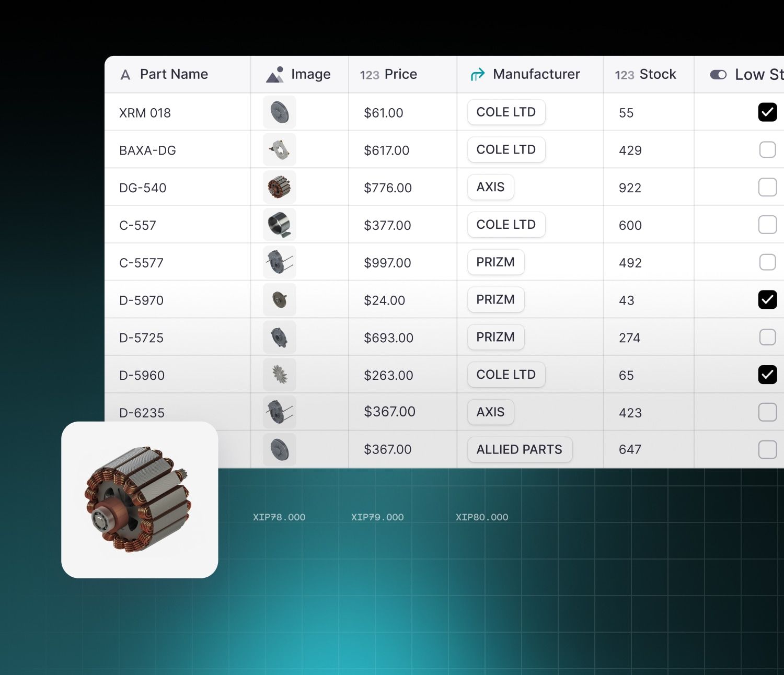This screenshot has height=675, width=784.
Task: Open the C-557 part image thumbnail
Action: [280, 225]
